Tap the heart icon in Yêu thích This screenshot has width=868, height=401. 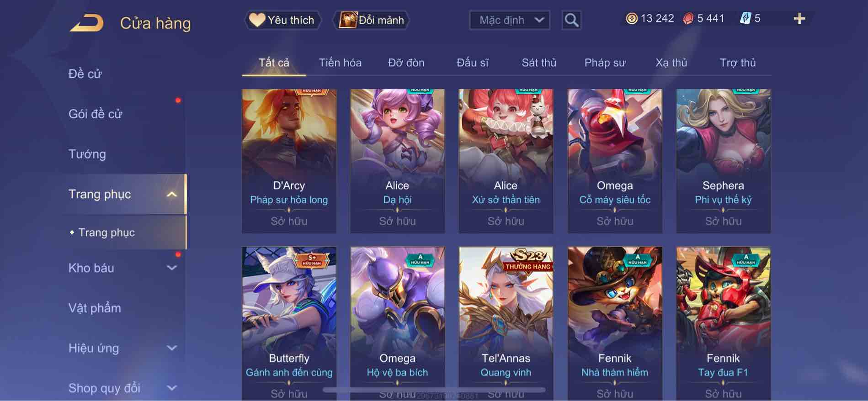click(257, 20)
